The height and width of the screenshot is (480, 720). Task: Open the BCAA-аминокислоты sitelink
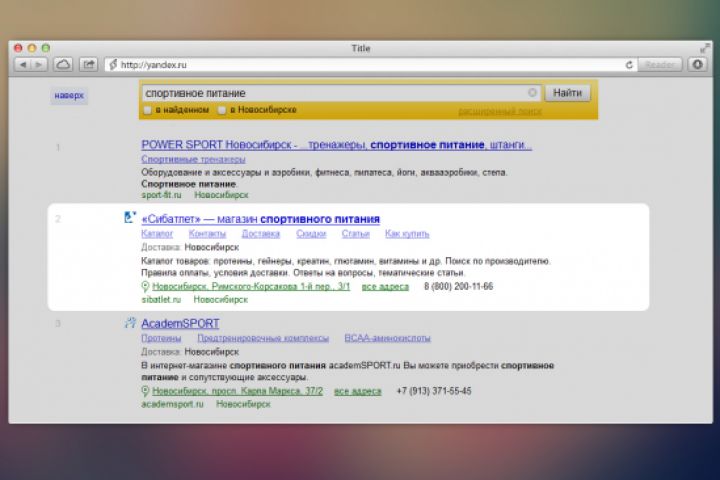pyautogui.click(x=388, y=338)
